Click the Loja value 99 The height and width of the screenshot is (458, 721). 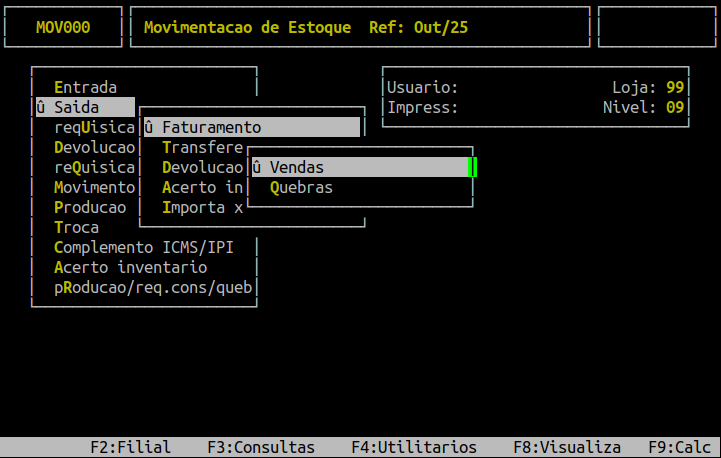pyautogui.click(x=675, y=87)
